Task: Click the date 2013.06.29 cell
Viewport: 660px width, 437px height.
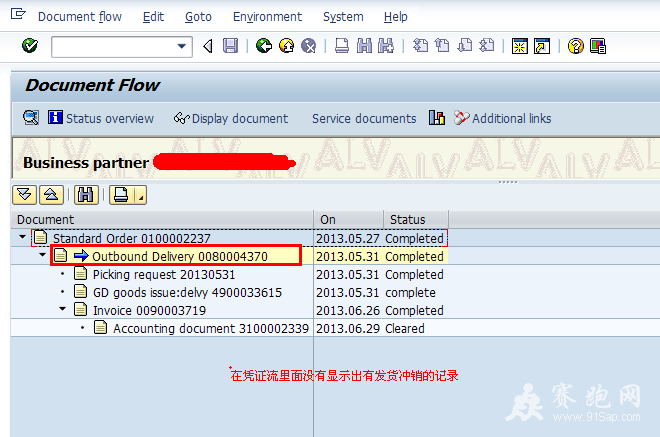Action: tap(348, 328)
